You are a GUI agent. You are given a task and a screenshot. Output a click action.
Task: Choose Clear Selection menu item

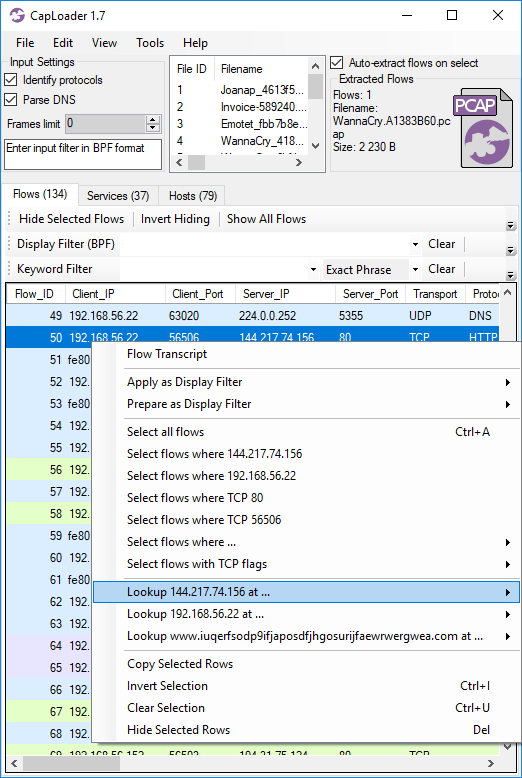click(307, 708)
